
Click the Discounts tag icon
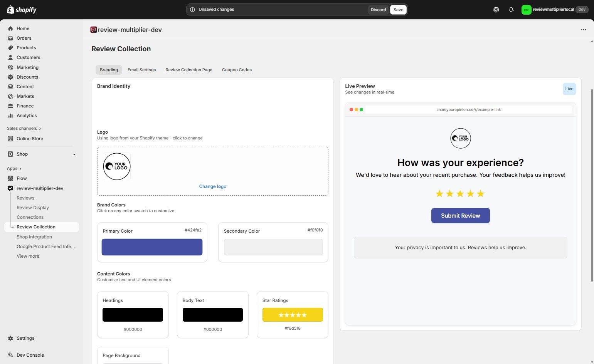tap(11, 77)
